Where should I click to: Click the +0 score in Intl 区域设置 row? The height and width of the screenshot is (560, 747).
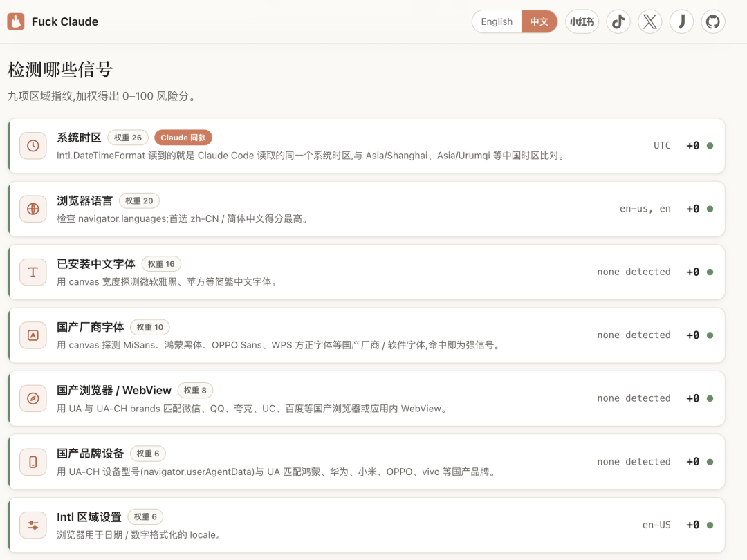point(692,525)
